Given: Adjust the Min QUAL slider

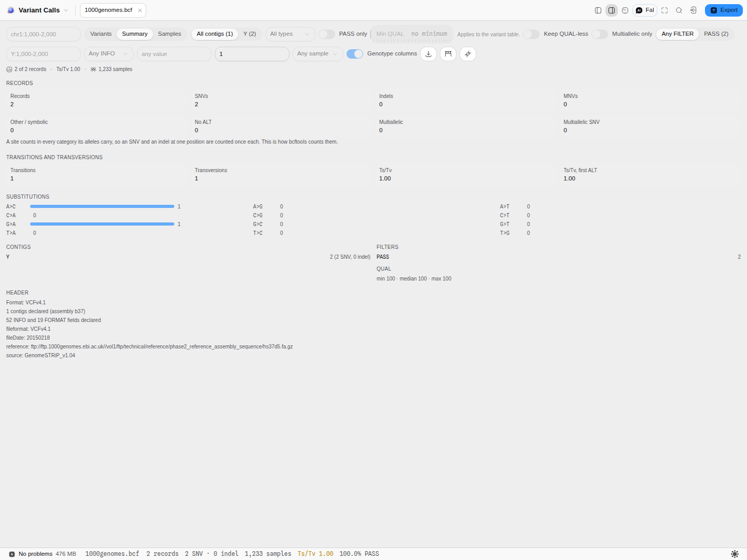Looking at the screenshot, I should pyautogui.click(x=412, y=35).
